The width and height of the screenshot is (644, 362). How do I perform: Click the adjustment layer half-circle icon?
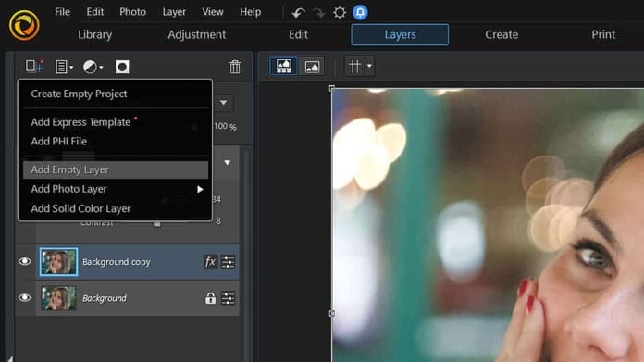tap(93, 67)
